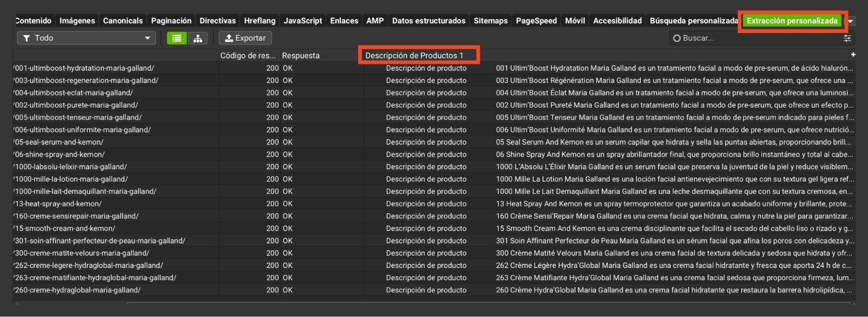Screen dimensions: 868x317
Task: Click description starting '1000 L'Absolu L'Élixir'
Action: pos(675,167)
